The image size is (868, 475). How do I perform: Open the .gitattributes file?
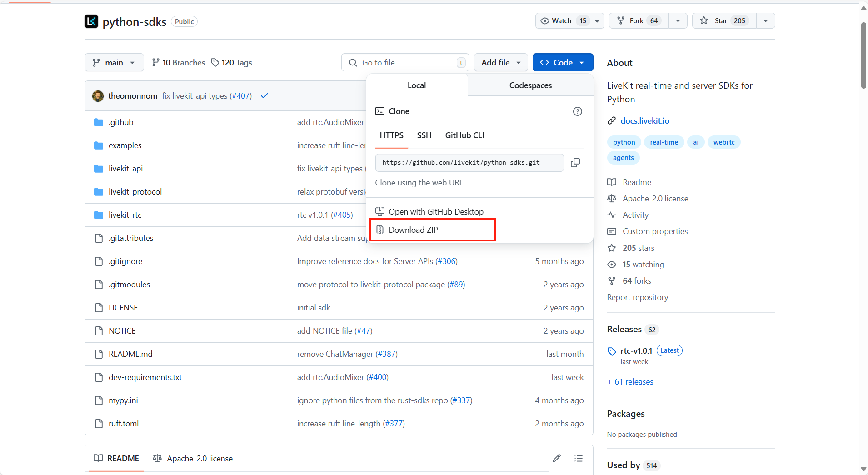click(131, 238)
